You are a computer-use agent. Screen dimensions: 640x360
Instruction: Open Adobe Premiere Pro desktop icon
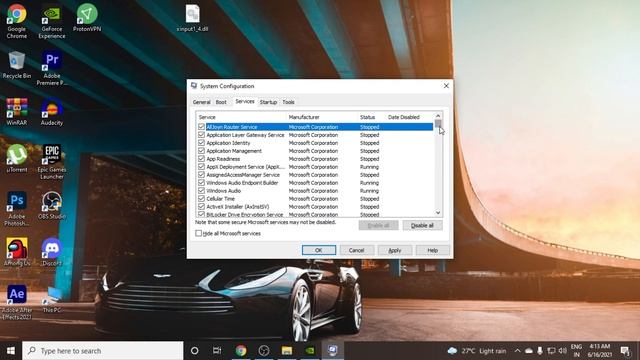[x=52, y=68]
